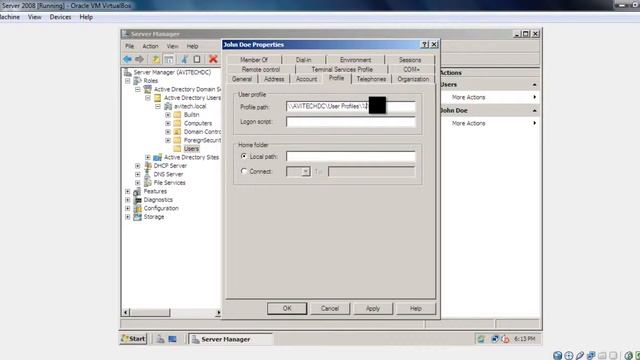This screenshot has width=640, height=360.
Task: Open the Member Of tab
Action: [254, 60]
